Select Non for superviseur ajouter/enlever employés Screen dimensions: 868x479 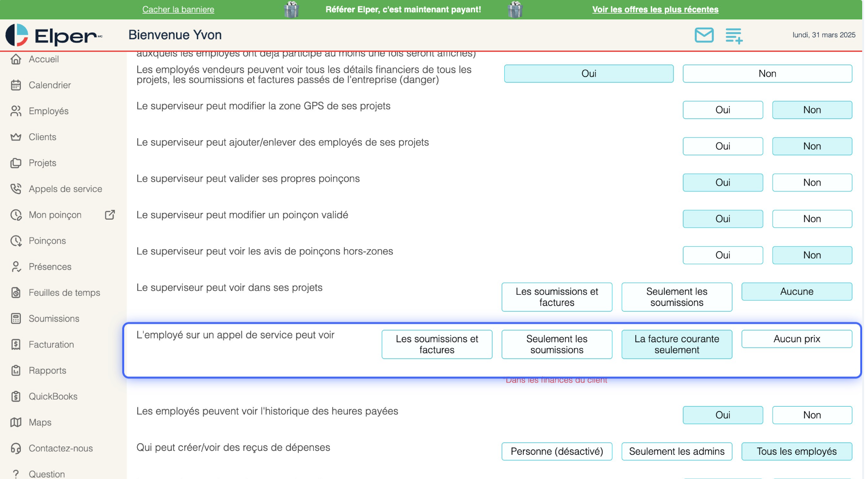812,146
